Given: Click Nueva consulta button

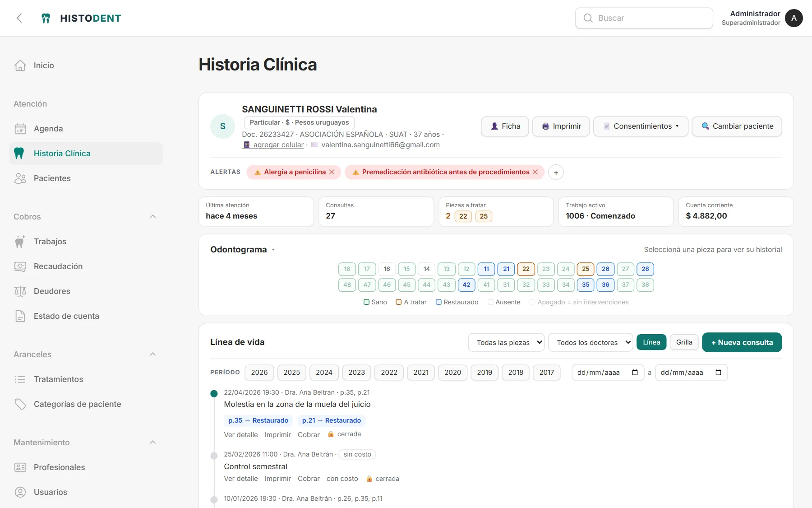Looking at the screenshot, I should (x=742, y=342).
